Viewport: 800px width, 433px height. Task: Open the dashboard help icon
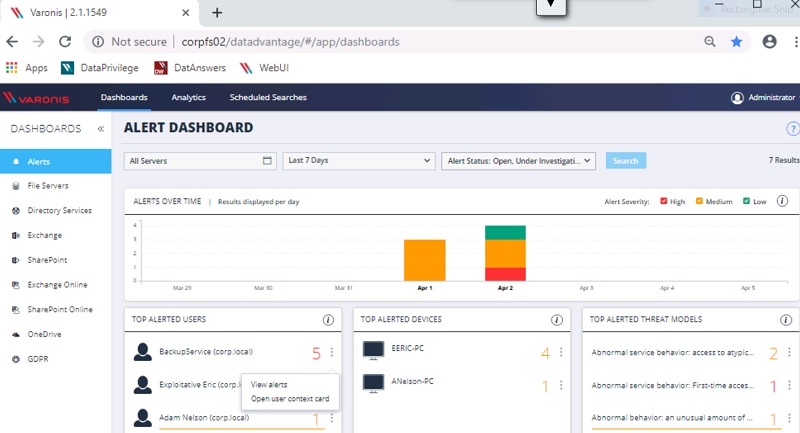point(793,129)
